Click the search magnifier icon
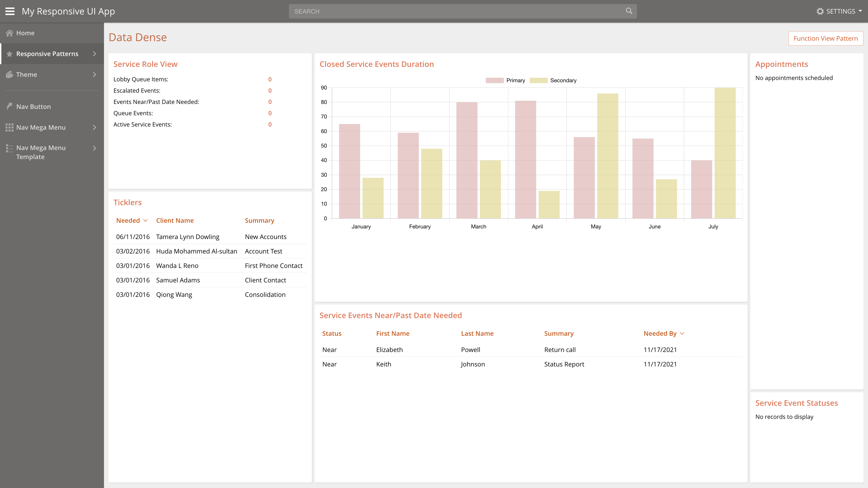Viewport: 868px width, 488px height. click(x=629, y=11)
